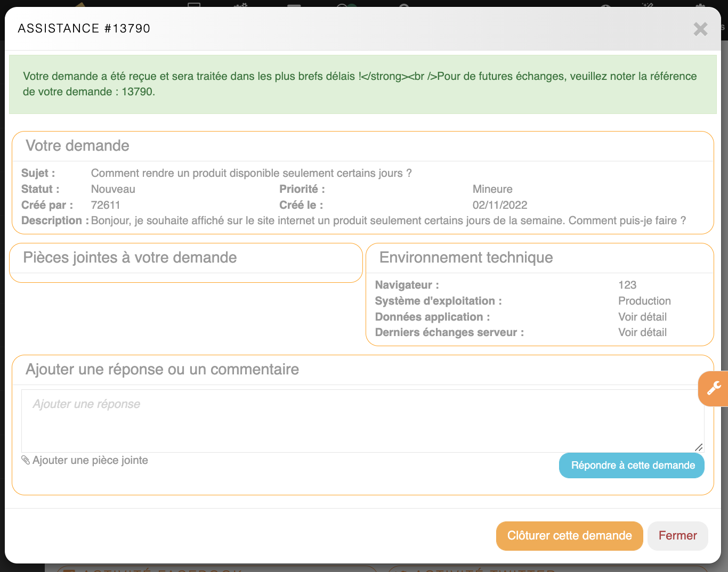Click the "Mineure" priority value
Image resolution: width=728 pixels, height=572 pixels.
[x=492, y=189]
